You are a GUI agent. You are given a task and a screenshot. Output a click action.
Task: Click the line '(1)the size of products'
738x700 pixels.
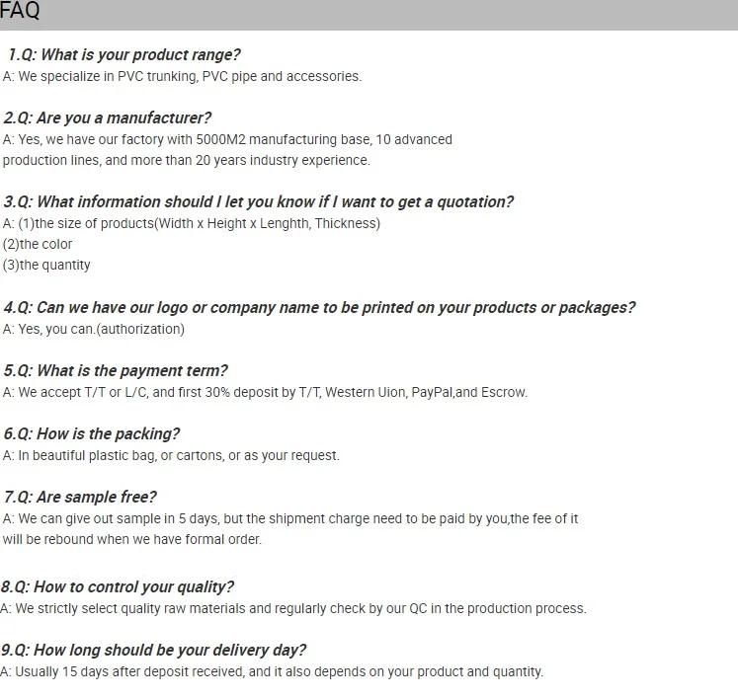192,223
